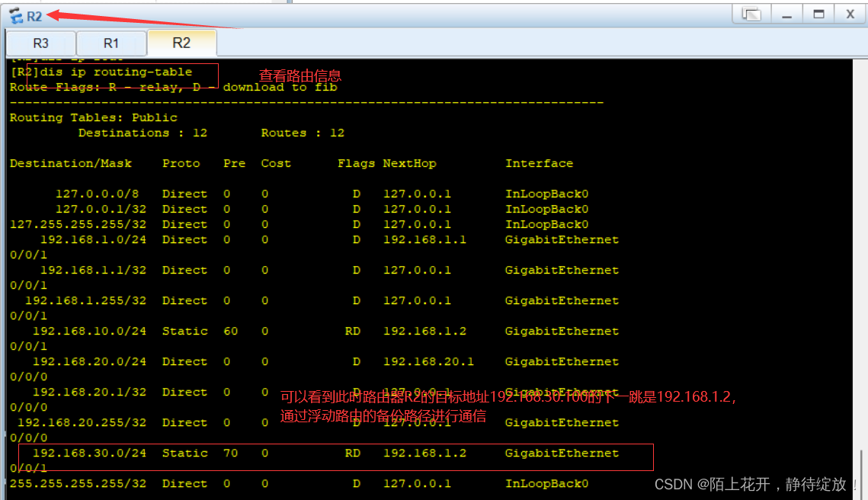This screenshot has width=868, height=500.
Task: Click InLoopBack0 in the 127.0.0.0/8 row
Action: click(546, 194)
